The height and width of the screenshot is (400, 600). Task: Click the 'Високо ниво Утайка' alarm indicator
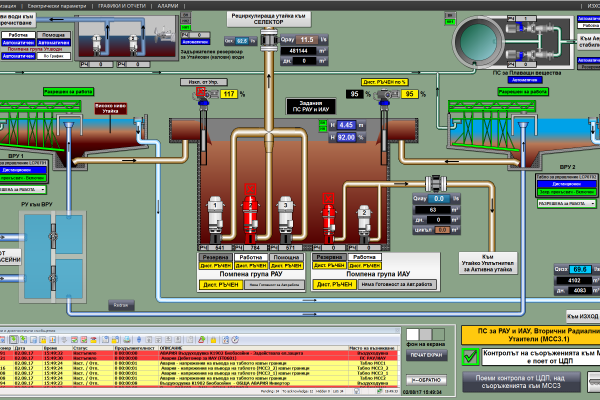click(x=110, y=108)
